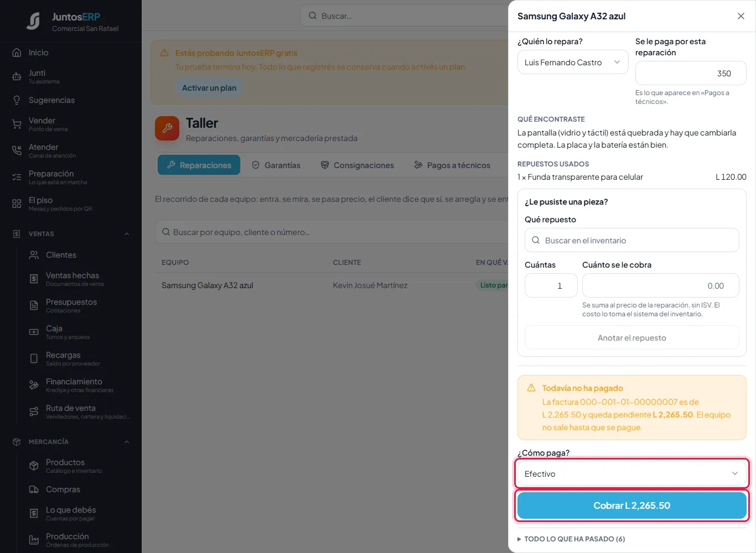Click the repair payment amount field 350
The height and width of the screenshot is (553, 756).
click(x=691, y=73)
